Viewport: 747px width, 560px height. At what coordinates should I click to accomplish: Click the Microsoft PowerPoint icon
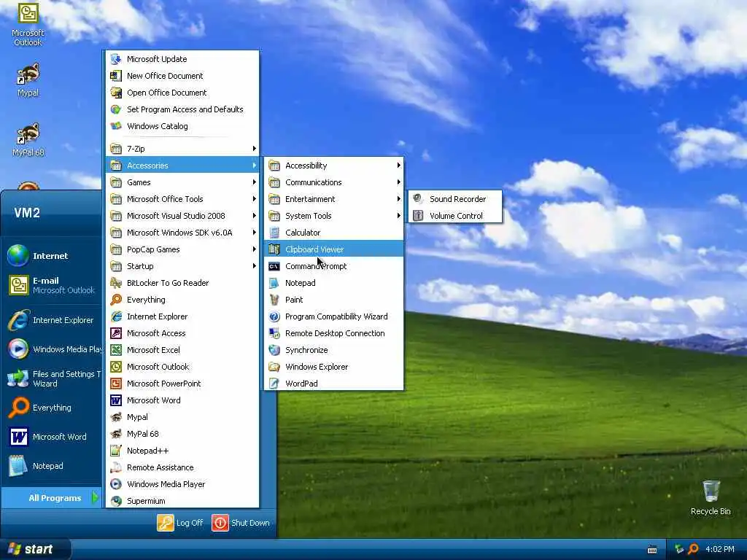click(x=116, y=384)
